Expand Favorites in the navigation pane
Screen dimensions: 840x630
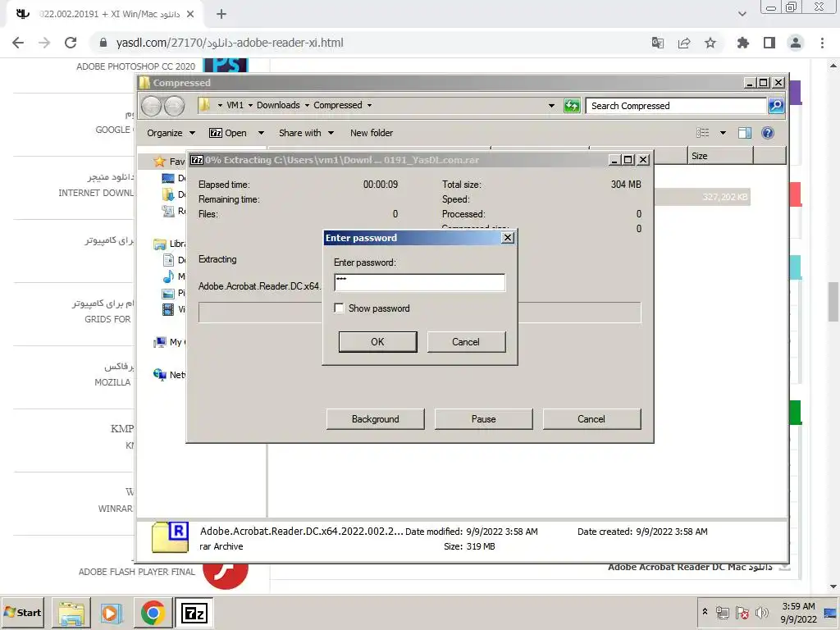coord(169,162)
